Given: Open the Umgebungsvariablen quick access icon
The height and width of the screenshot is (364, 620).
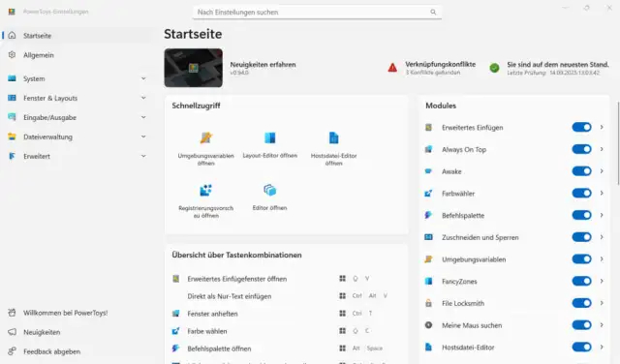Looking at the screenshot, I should pos(206,137).
